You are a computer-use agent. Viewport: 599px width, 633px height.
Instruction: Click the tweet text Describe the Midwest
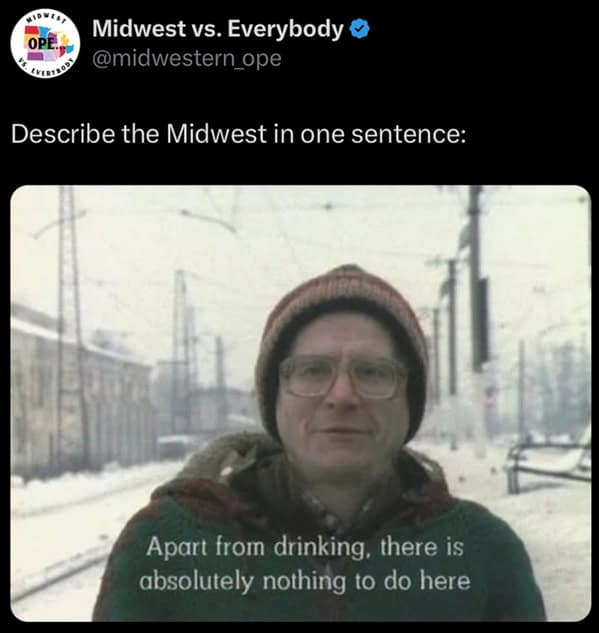coord(139,134)
